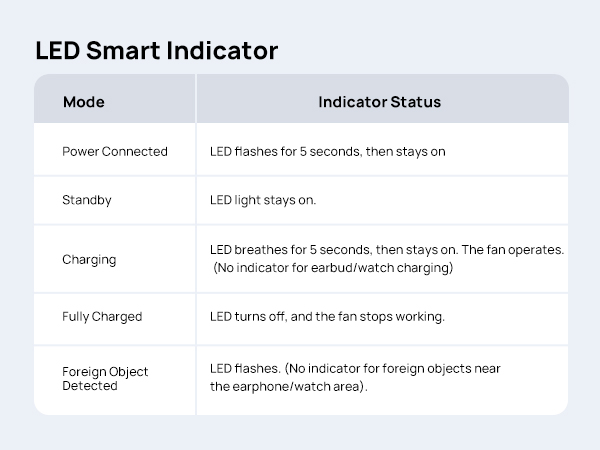Screen dimensions: 600x450
Task: Click 'and the fan stops working' text
Action: pos(367,317)
